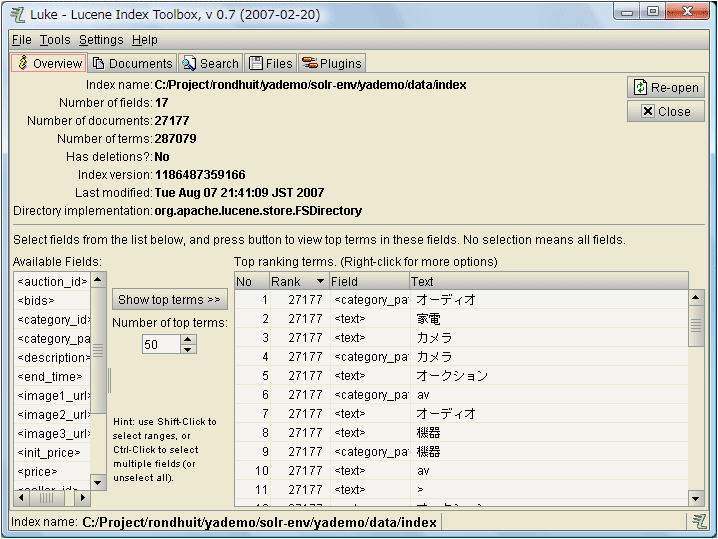Sort by the Text column header
Image resolution: width=718 pixels, height=539 pixels.
549,281
